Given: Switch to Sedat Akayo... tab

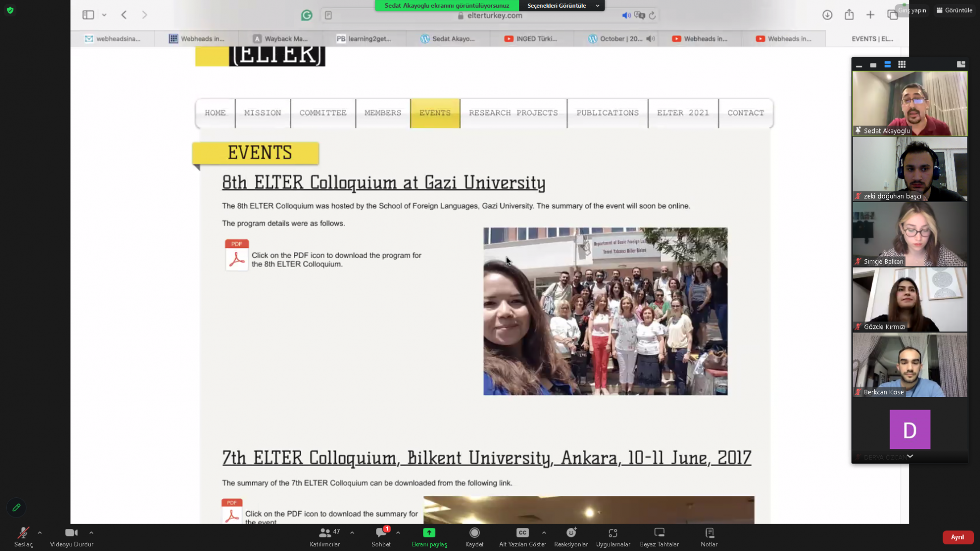Looking at the screenshot, I should [x=448, y=39].
